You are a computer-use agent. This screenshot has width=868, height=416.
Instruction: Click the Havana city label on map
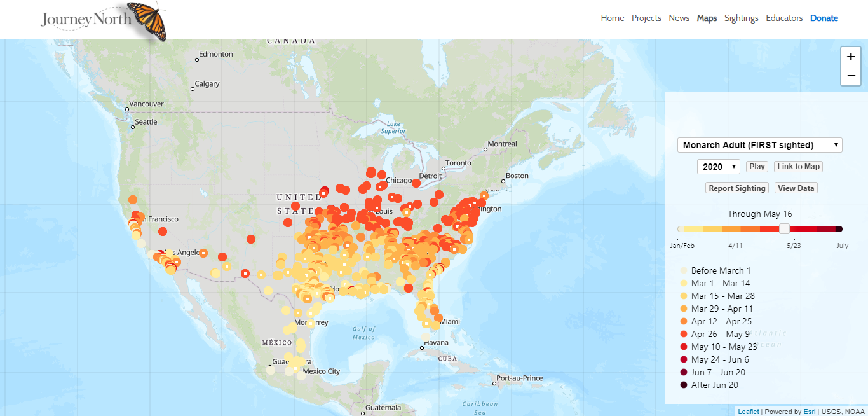pos(437,343)
